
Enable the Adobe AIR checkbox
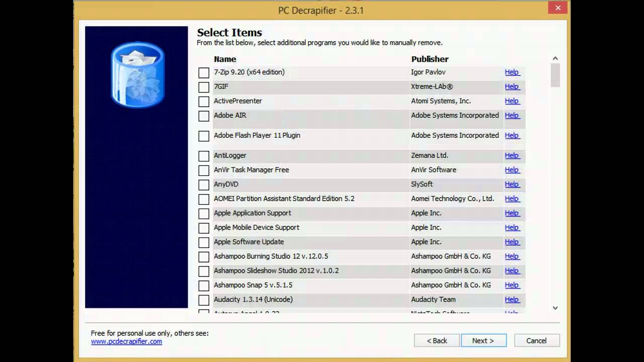(204, 116)
